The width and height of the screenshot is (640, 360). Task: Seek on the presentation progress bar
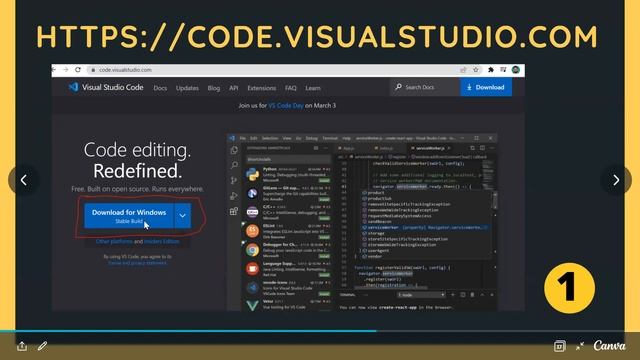[320, 331]
